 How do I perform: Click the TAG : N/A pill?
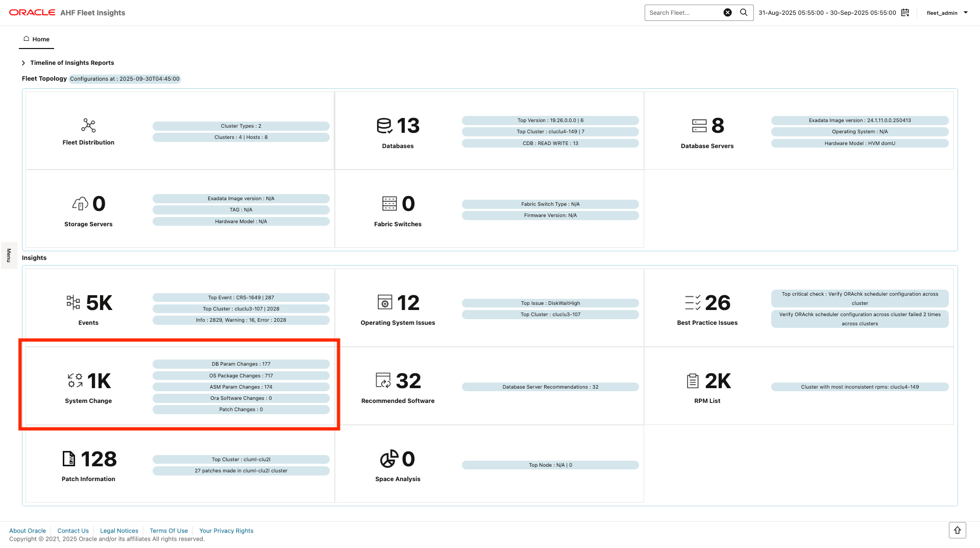click(241, 210)
